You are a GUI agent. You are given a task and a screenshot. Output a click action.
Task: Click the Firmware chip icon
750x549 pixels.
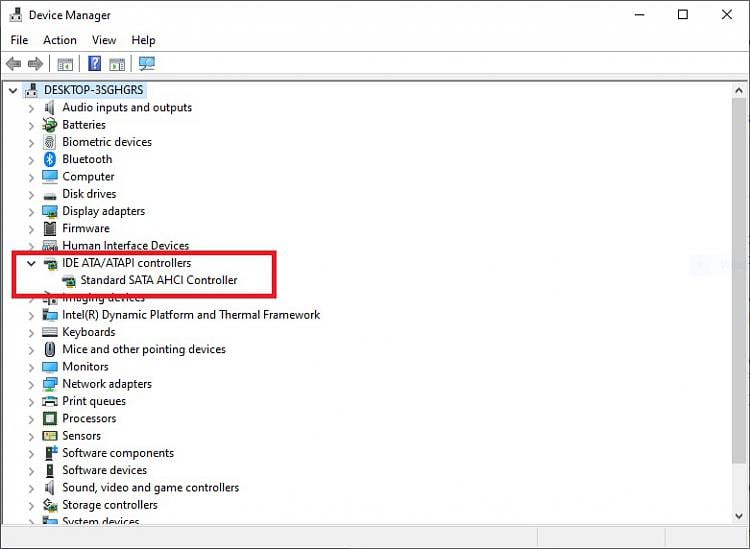pyautogui.click(x=50, y=229)
